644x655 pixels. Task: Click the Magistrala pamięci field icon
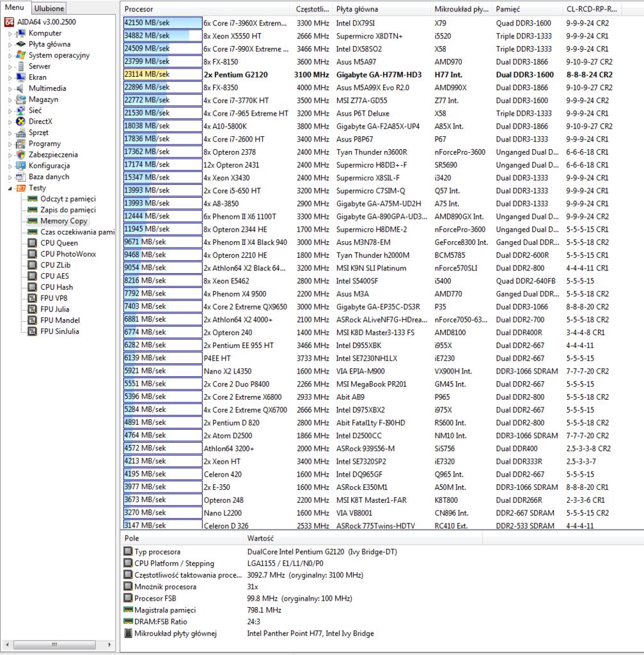coord(128,610)
